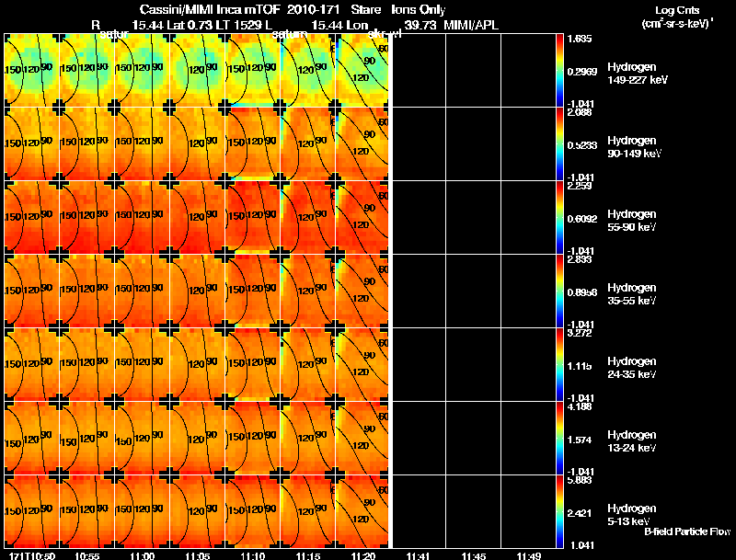Click the '2.088' color scale value
Viewport: 736px width, 560px height.
[580, 112]
